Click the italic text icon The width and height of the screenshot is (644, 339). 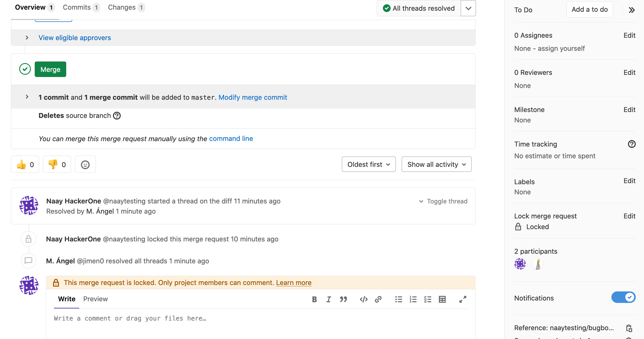[329, 299]
